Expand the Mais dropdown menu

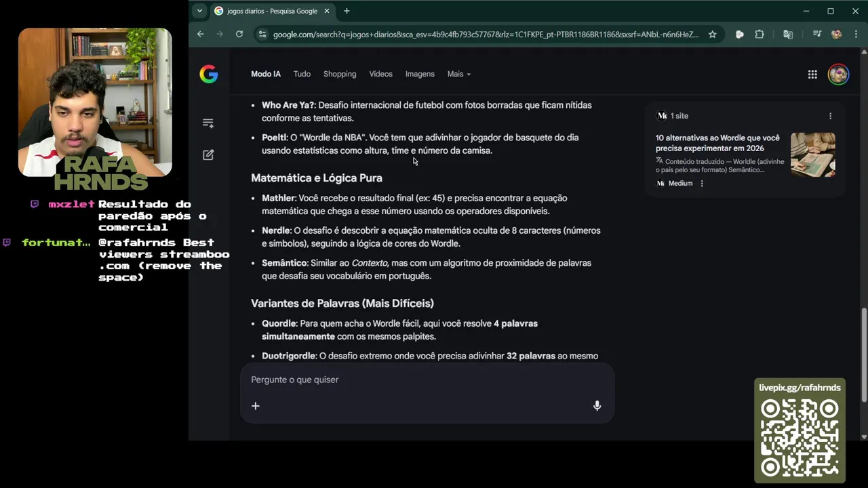point(458,75)
